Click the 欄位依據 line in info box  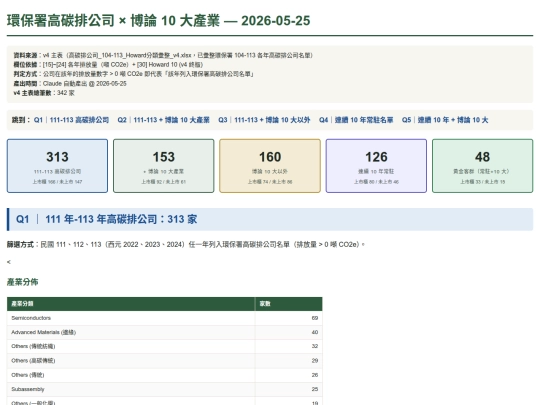[x=108, y=64]
